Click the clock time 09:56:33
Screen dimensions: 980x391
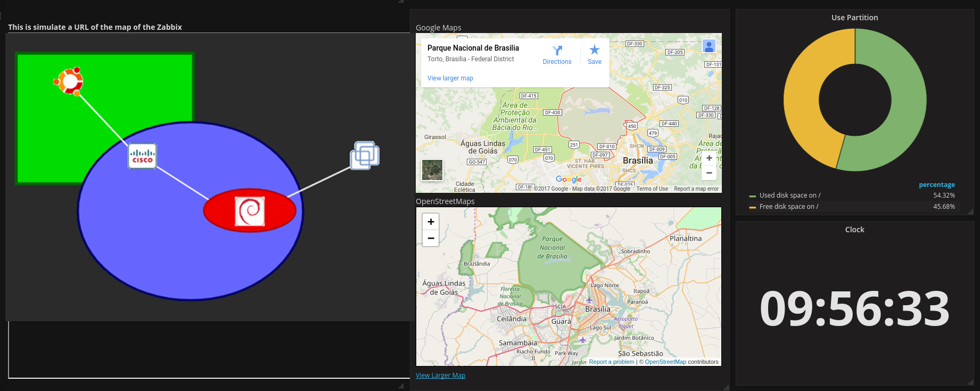click(855, 309)
